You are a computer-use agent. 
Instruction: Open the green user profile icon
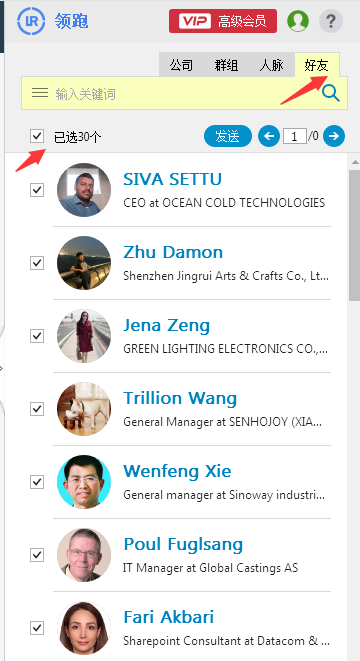click(298, 21)
